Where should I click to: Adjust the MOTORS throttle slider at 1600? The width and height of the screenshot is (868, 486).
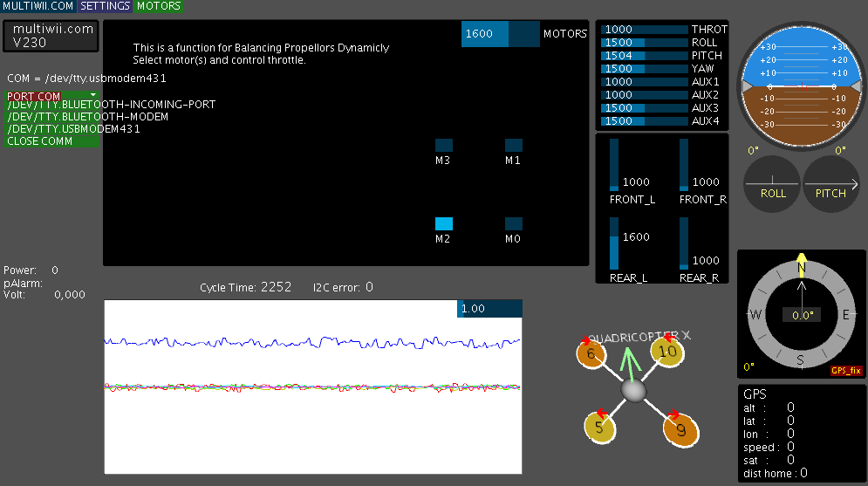(x=501, y=34)
